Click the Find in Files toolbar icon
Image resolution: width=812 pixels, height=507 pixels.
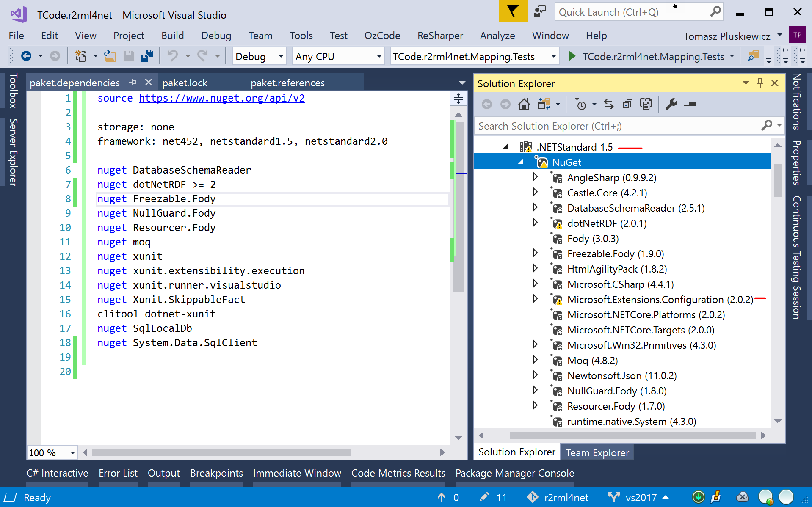point(753,56)
